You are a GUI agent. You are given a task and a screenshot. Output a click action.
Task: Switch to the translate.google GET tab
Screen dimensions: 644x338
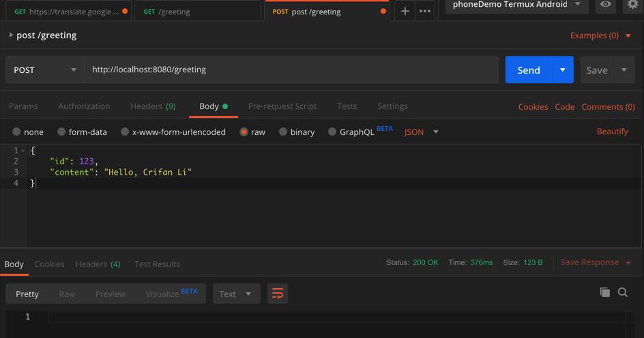(69, 12)
